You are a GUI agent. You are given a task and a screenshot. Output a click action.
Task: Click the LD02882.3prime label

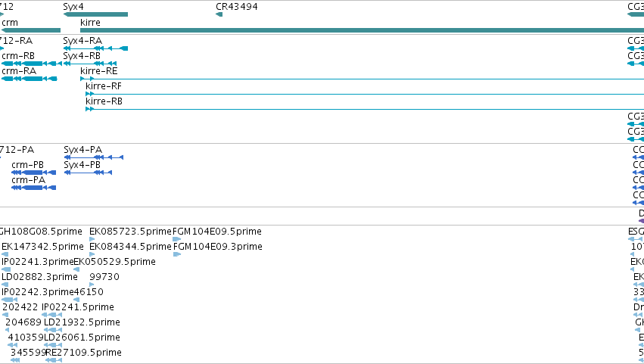point(39,277)
